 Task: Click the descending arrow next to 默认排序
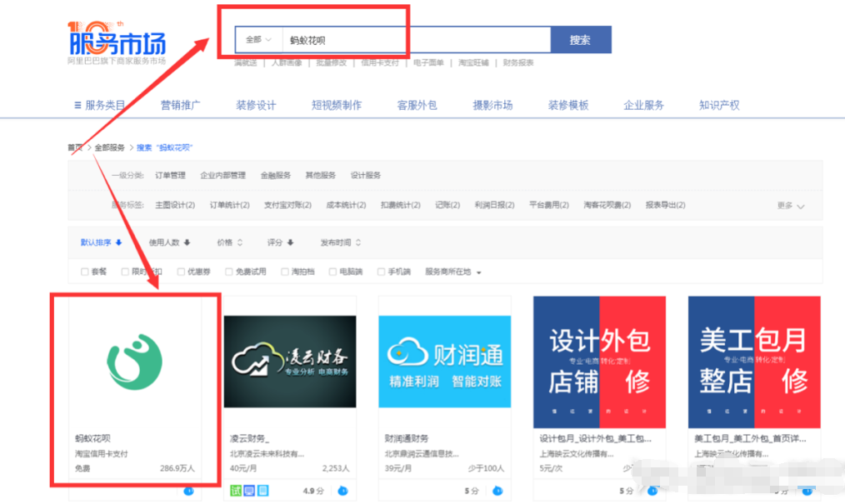pyautogui.click(x=118, y=242)
